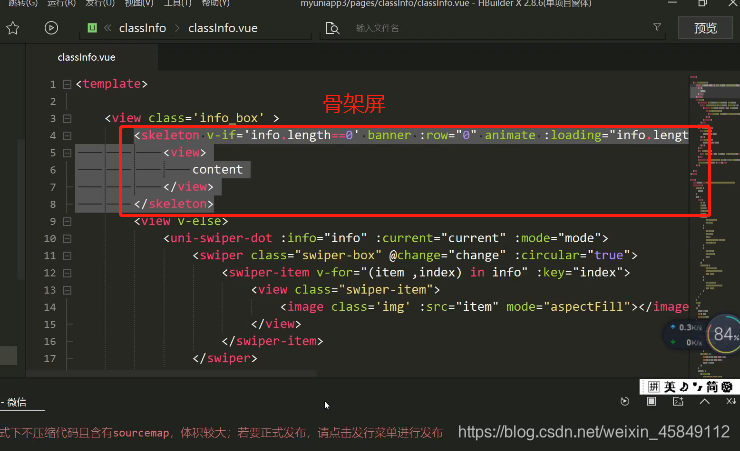Click the rerun console icon
The width and height of the screenshot is (740, 451).
pyautogui.click(x=625, y=401)
